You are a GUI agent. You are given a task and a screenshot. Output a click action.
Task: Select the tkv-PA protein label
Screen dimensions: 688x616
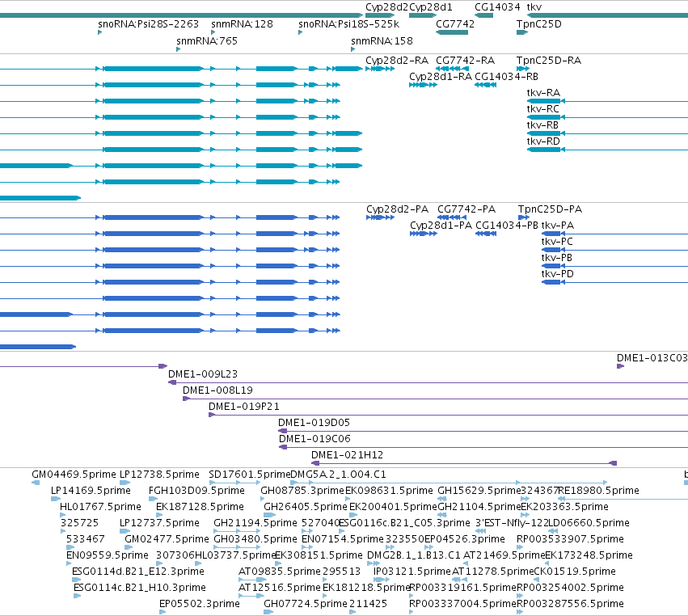click(558, 226)
